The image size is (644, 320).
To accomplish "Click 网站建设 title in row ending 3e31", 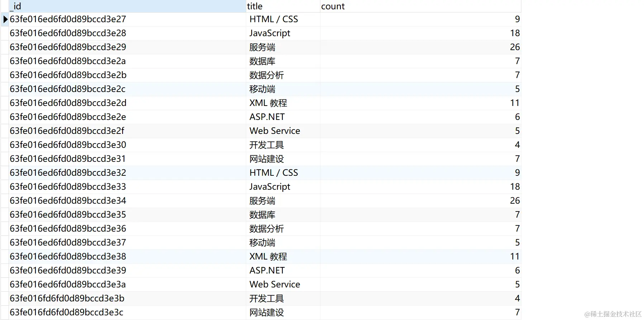I will click(283, 159).
